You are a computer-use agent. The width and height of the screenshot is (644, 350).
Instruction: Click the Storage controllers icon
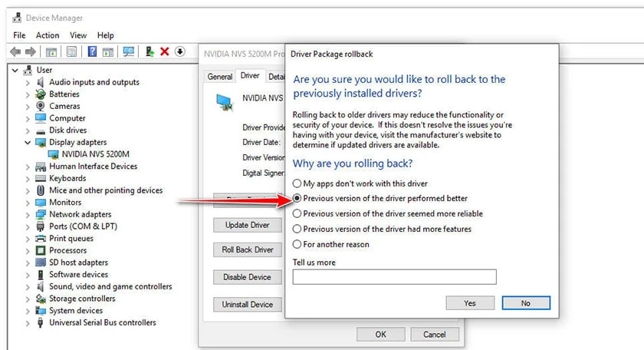[40, 299]
